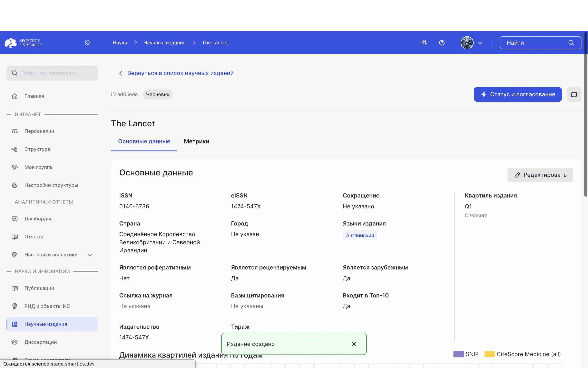
Task: Close the Издание создано notification
Action: coord(354,344)
